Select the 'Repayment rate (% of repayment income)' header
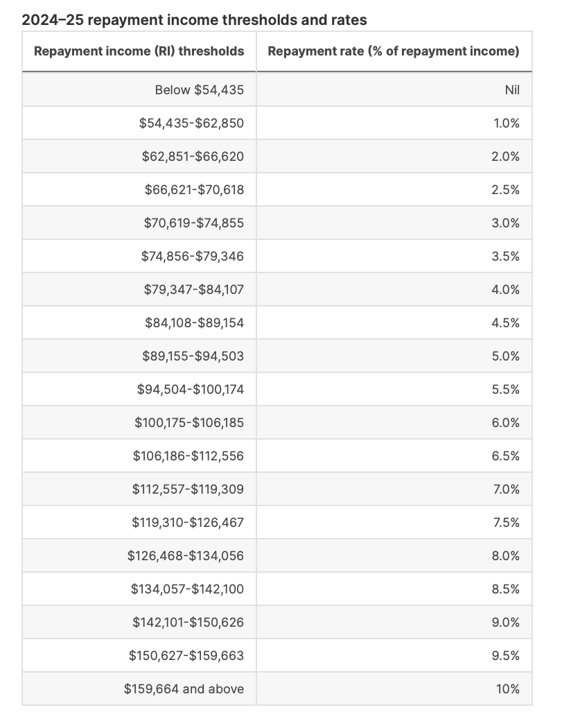 coord(394,51)
